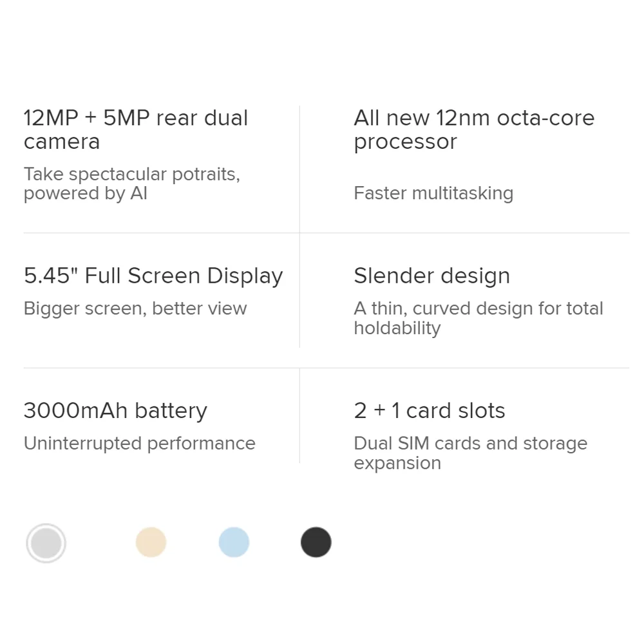644x644 pixels.
Task: Click the Faster multitasking text
Action: 433,193
